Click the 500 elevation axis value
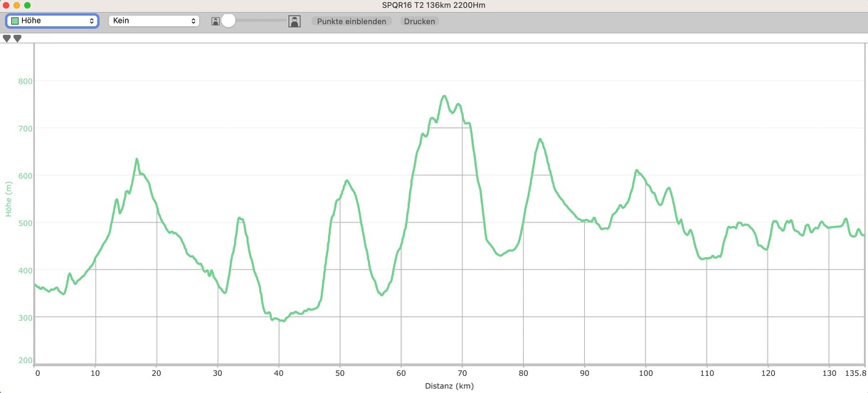Image resolution: width=868 pixels, height=393 pixels. click(26, 222)
